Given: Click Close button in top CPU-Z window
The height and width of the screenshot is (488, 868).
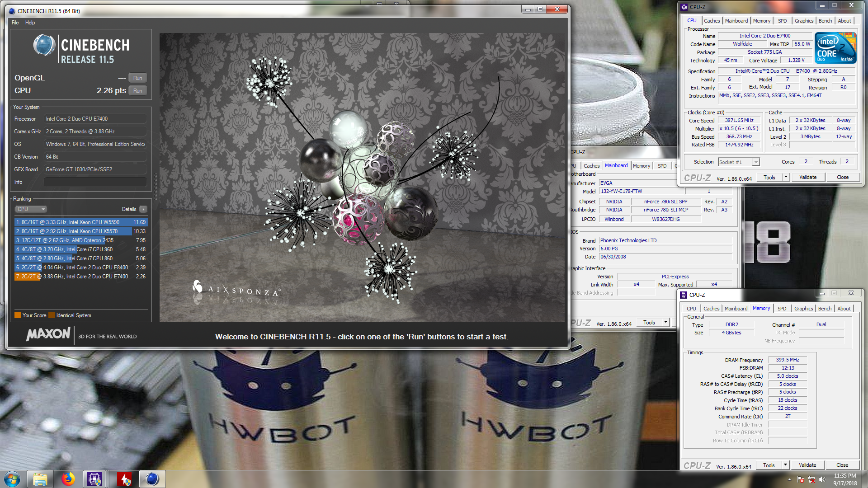Looking at the screenshot, I should (x=843, y=177).
